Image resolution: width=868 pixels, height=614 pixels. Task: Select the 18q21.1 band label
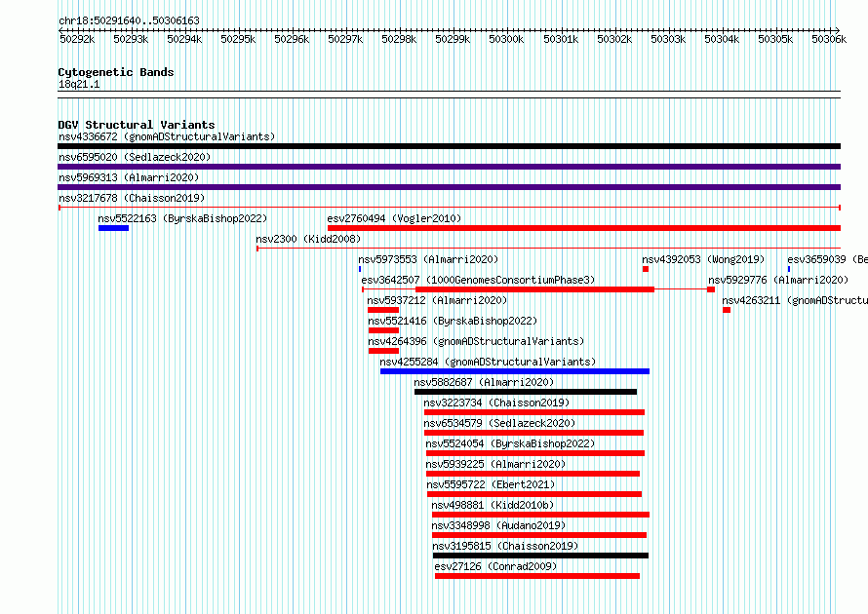coord(79,84)
